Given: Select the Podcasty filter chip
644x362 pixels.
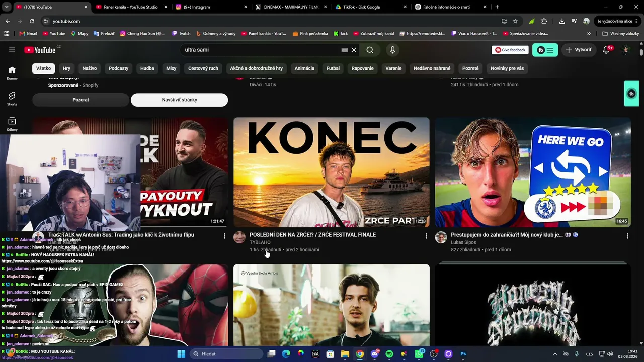Looking at the screenshot, I should (119, 68).
